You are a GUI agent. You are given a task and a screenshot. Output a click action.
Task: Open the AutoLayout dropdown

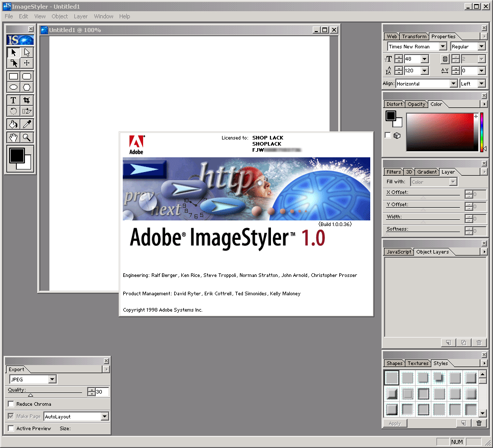pos(105,416)
